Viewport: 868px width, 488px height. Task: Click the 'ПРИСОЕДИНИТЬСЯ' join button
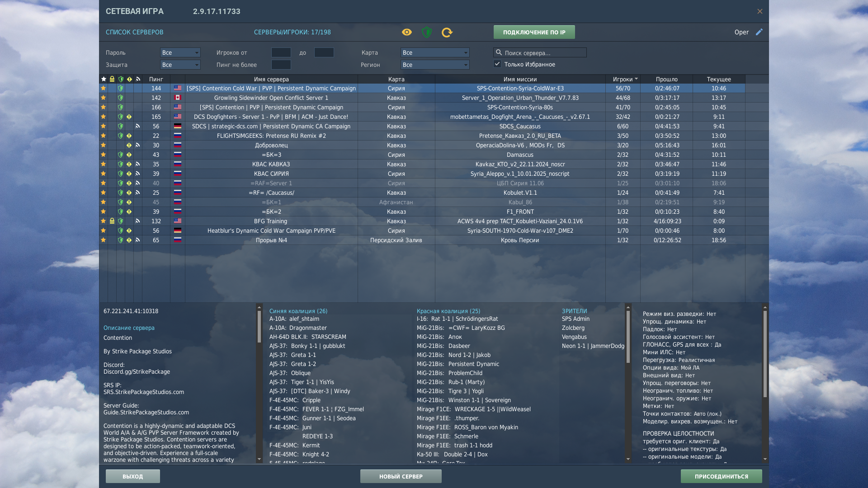pyautogui.click(x=721, y=476)
